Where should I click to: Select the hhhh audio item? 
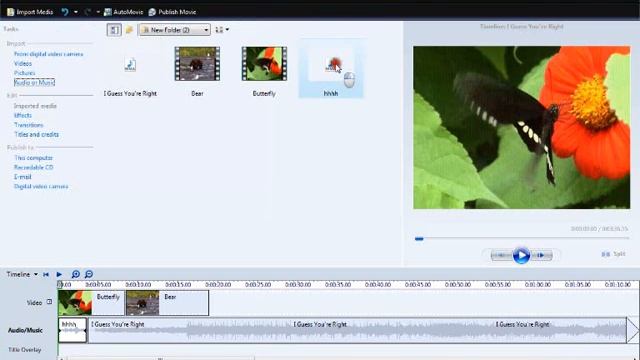click(x=331, y=69)
